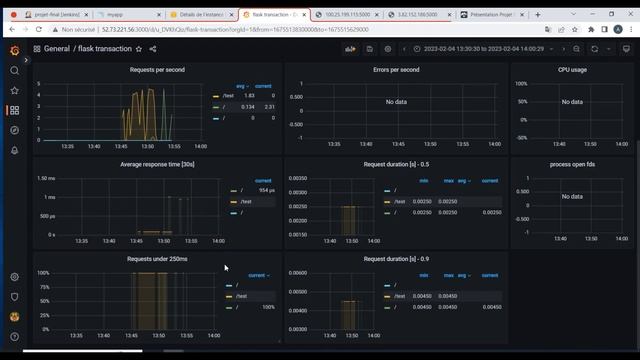Switch to the Détails de l'instance tab

pos(202,15)
